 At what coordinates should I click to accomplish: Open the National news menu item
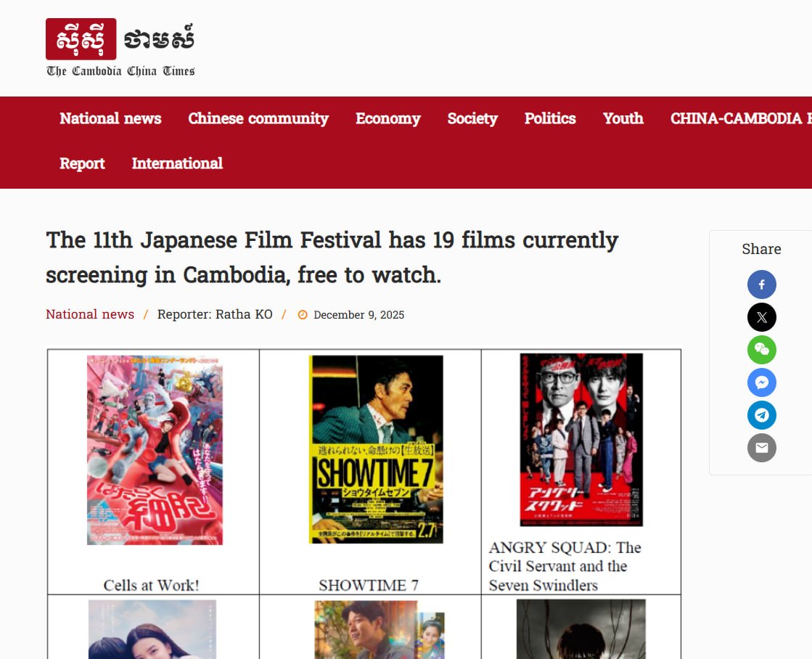[x=110, y=118]
